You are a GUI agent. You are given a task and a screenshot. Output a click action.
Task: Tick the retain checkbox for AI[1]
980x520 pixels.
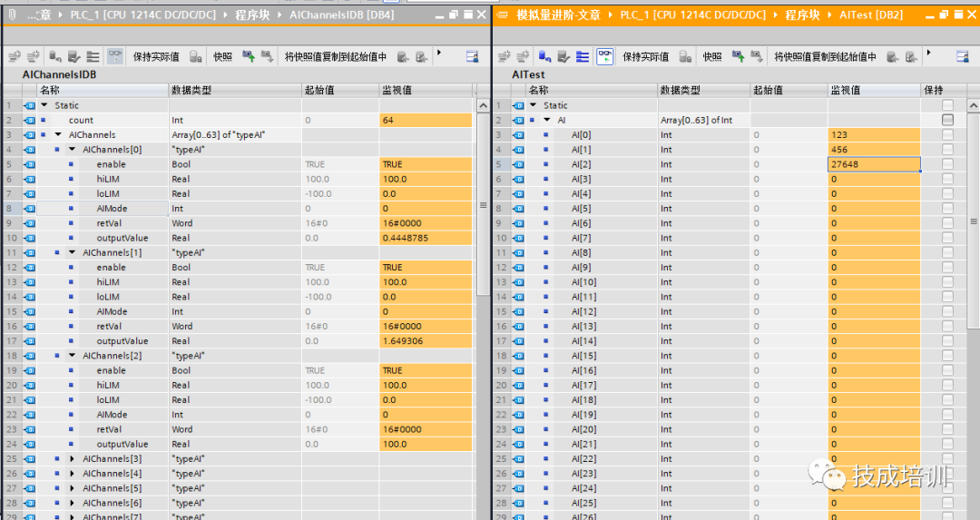[x=947, y=150]
